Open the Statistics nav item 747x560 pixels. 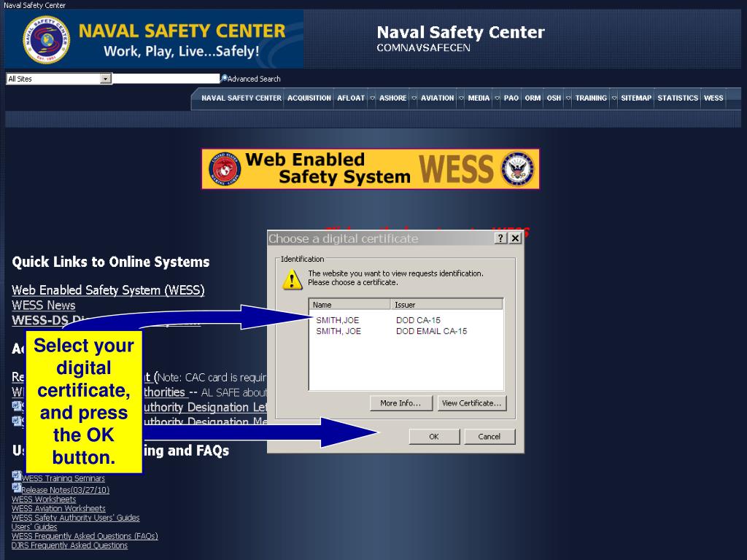tap(678, 98)
